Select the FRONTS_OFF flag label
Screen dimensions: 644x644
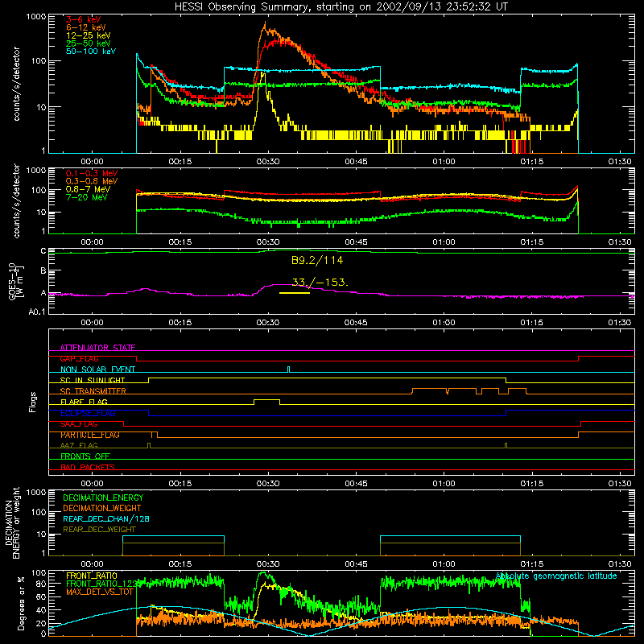pos(85,456)
